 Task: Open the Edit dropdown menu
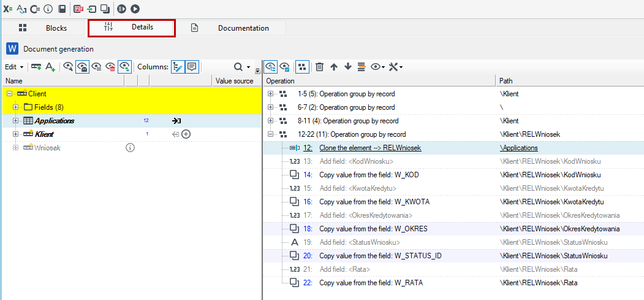[14, 67]
